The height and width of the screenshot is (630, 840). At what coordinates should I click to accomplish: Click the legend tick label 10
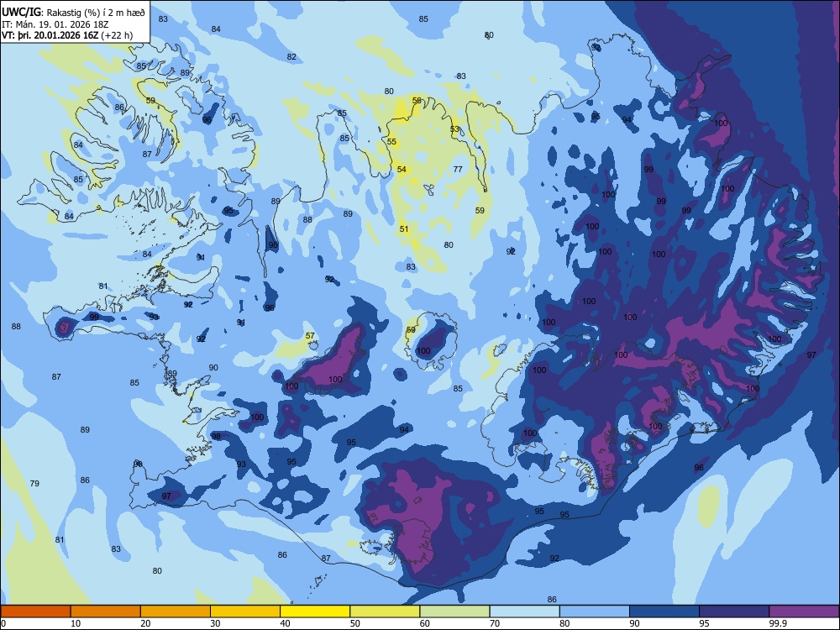coord(76,623)
